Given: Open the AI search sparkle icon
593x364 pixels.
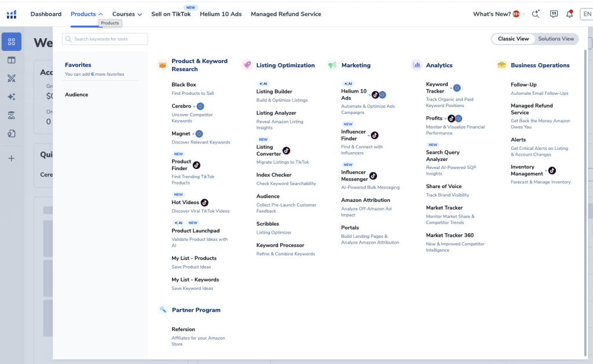Looking at the screenshot, I should click(536, 14).
